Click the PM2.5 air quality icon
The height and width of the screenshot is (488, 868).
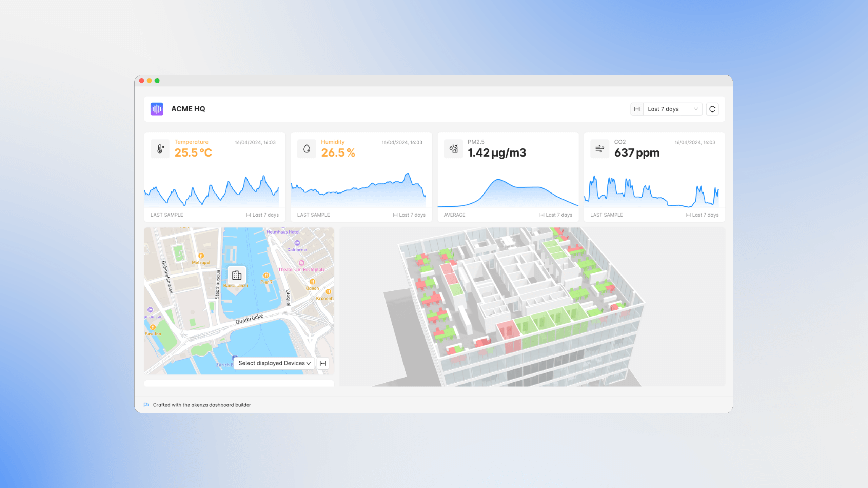point(453,149)
